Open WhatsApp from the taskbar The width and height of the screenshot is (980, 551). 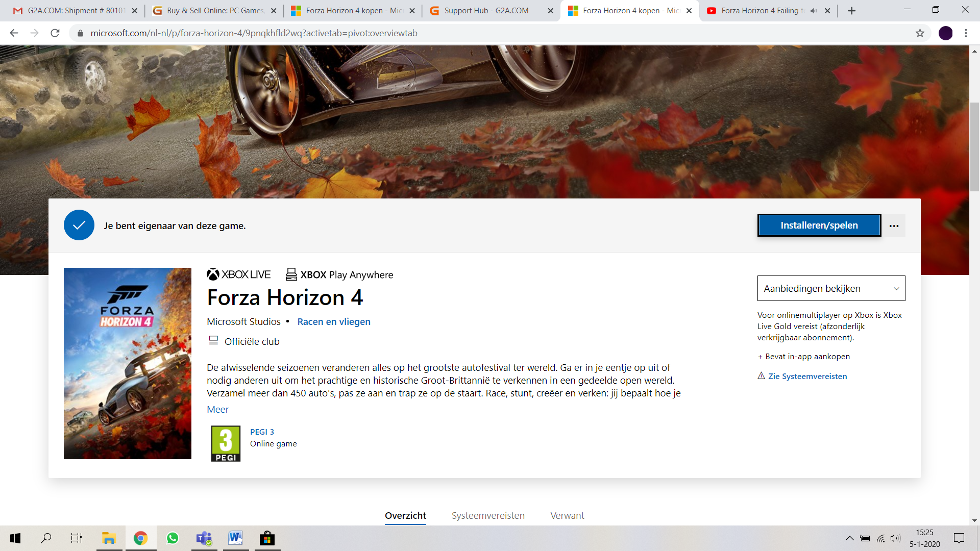pos(173,538)
